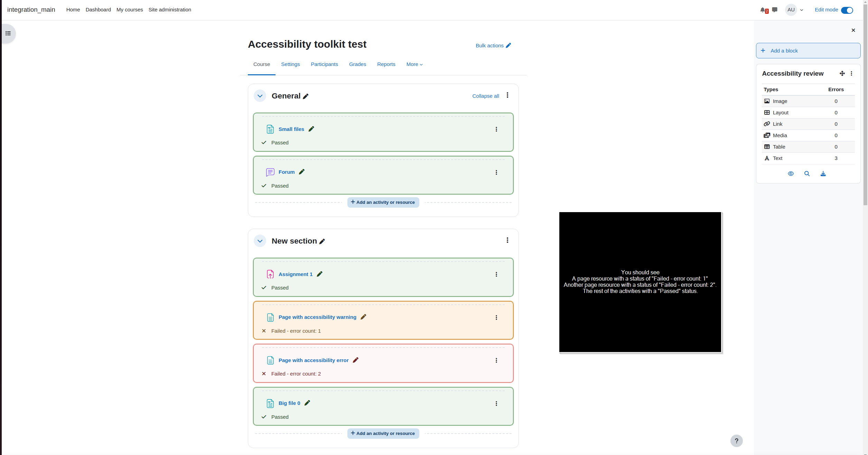Viewport: 868px width, 455px height.
Task: Open Assignment 1 actions kebab menu
Action: (x=496, y=274)
